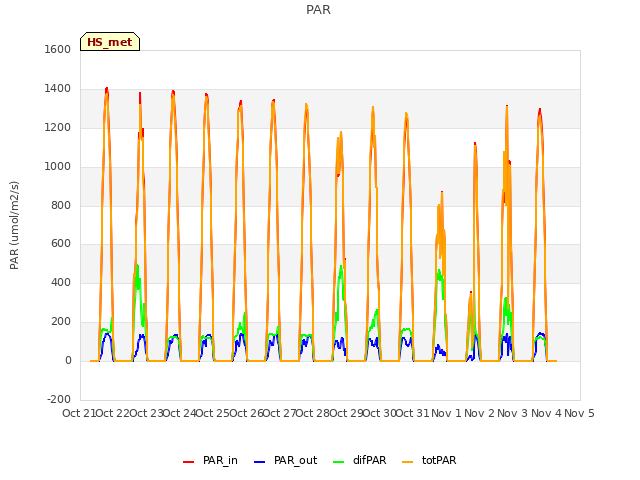Click the Nov 4 x-axis label
The image size is (640, 480).
(546, 413)
